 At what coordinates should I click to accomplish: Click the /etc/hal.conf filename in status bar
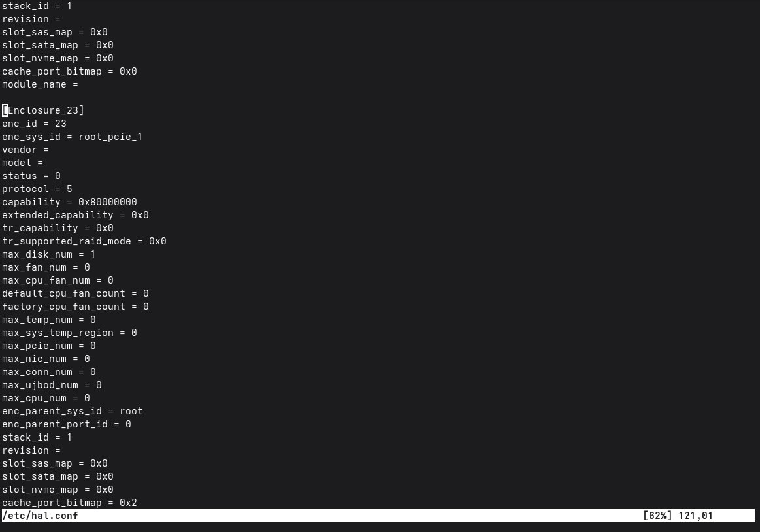pos(41,516)
